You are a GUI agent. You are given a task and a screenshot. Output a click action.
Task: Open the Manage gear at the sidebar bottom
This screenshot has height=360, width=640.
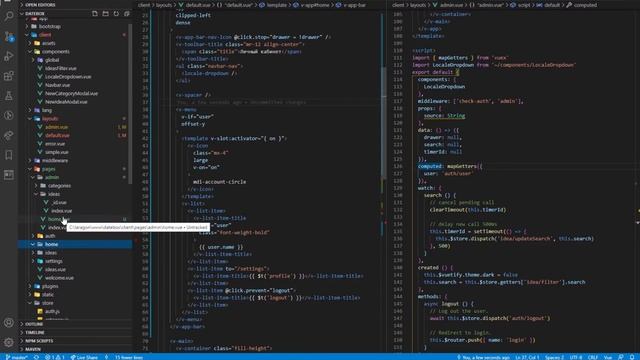tap(9, 342)
